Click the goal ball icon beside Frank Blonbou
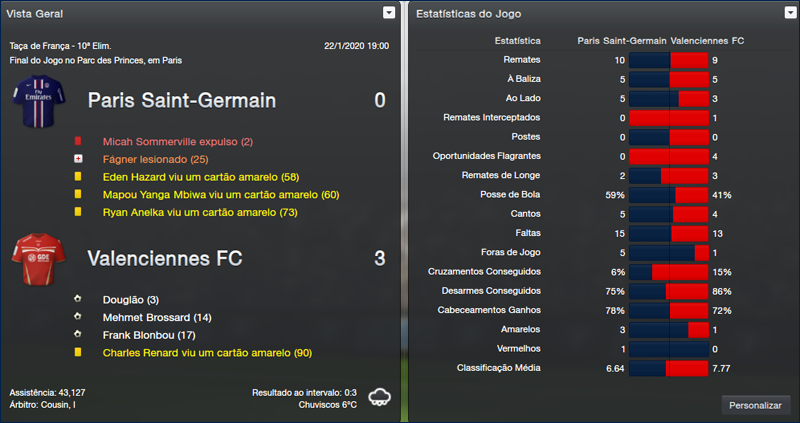The image size is (800, 423). pos(77,335)
